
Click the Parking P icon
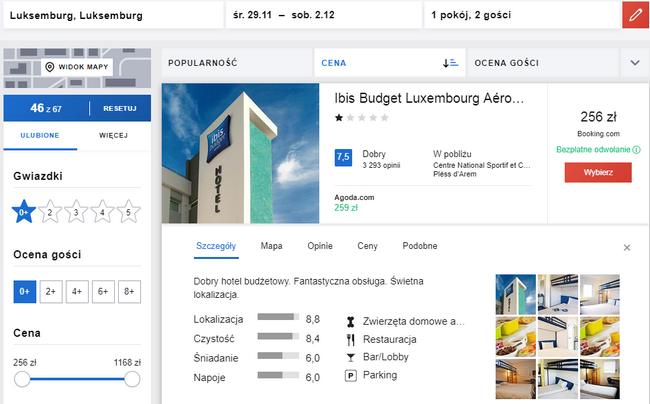351,376
